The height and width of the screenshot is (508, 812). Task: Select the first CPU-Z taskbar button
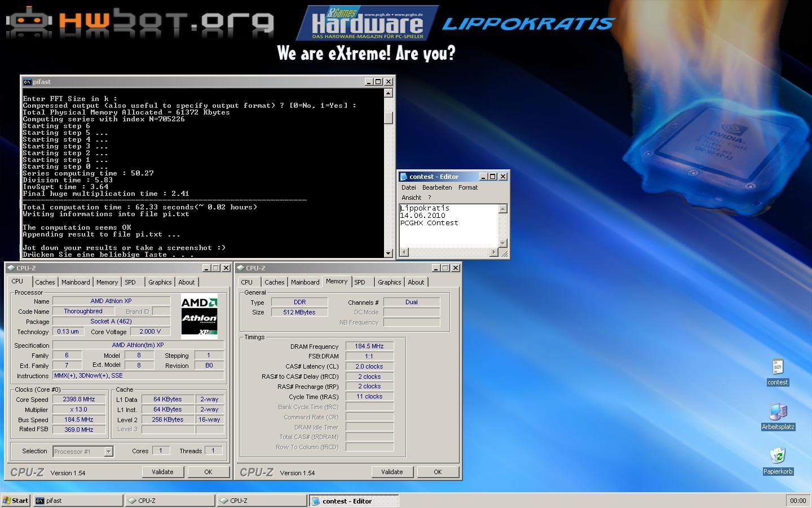coord(170,501)
